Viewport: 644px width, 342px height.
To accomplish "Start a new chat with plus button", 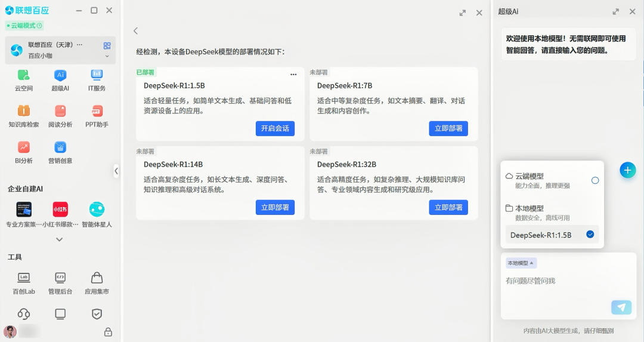I will [x=627, y=170].
